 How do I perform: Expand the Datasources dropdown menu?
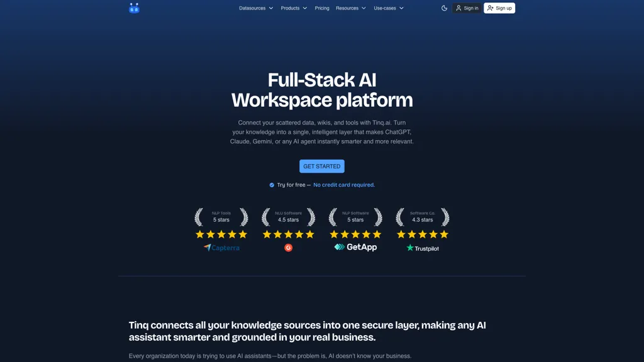pyautogui.click(x=256, y=8)
